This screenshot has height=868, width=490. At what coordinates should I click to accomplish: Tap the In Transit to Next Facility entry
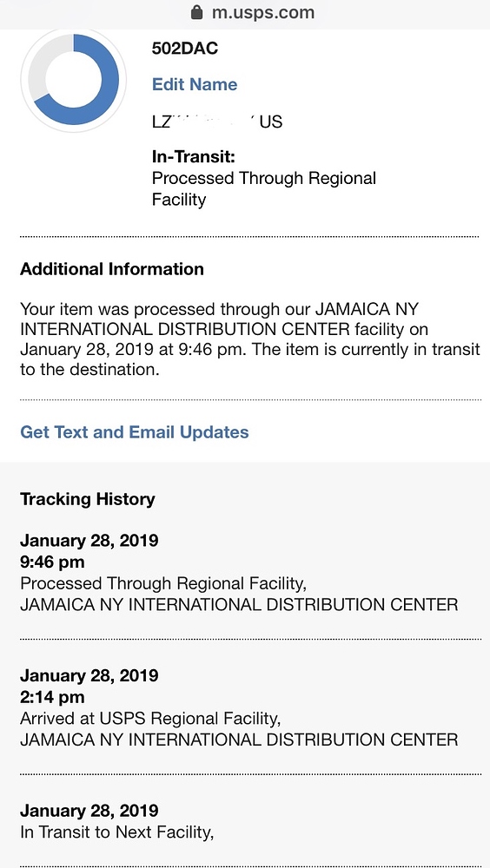tap(117, 832)
